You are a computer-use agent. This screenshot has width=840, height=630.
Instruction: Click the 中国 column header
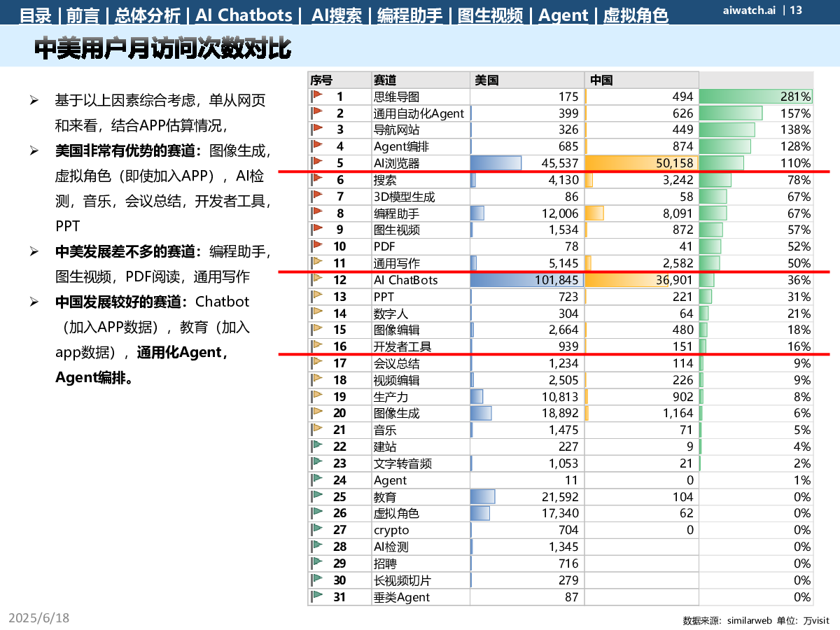642,80
